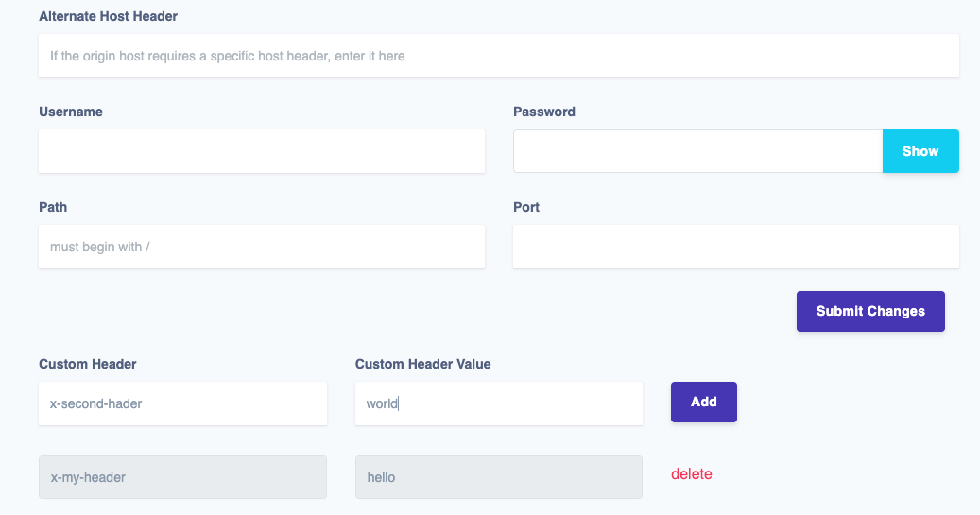Add the new custom header
This screenshot has width=980, height=515.
(x=704, y=402)
